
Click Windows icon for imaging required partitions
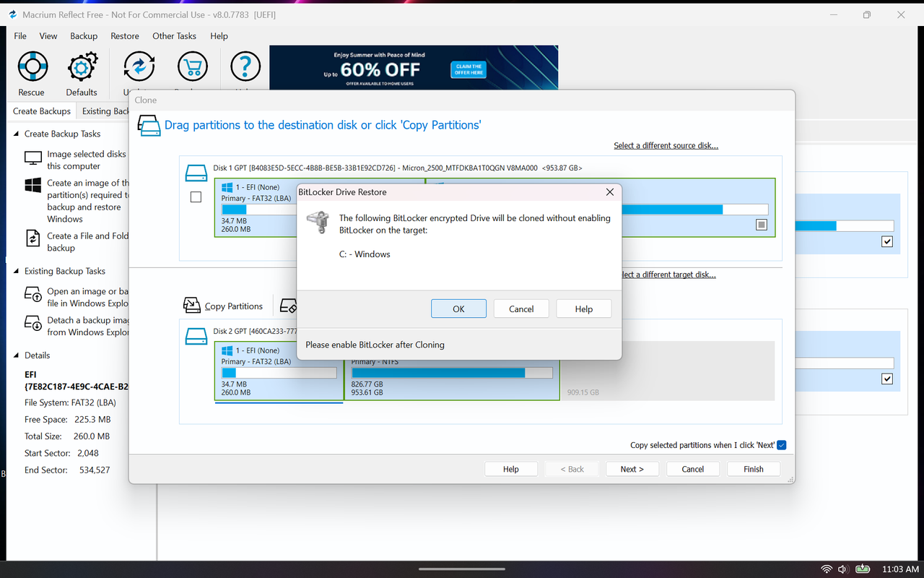coord(33,186)
